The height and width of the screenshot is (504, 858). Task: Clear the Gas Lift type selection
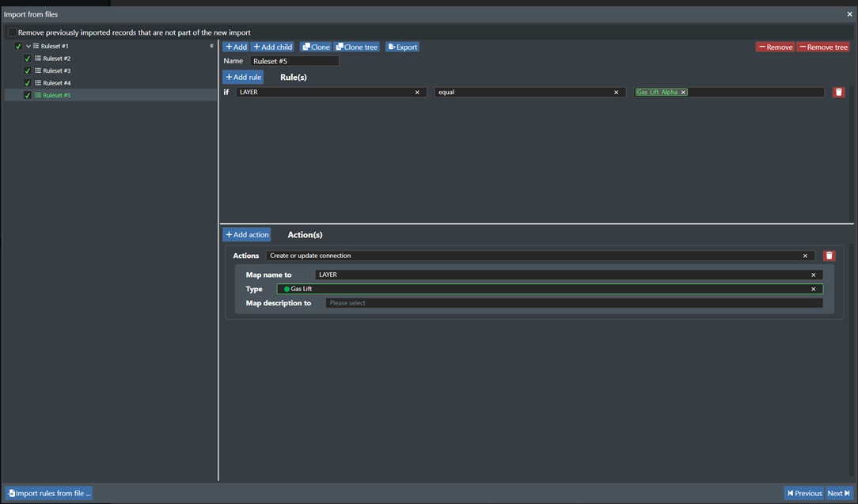click(813, 289)
